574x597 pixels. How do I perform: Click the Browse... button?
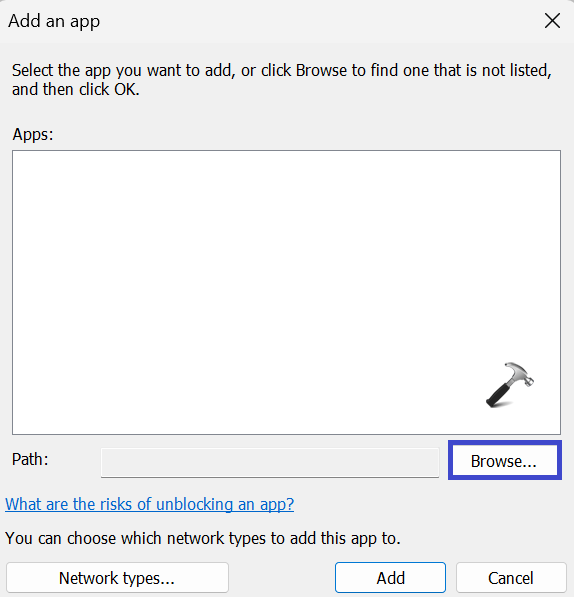[x=505, y=460]
